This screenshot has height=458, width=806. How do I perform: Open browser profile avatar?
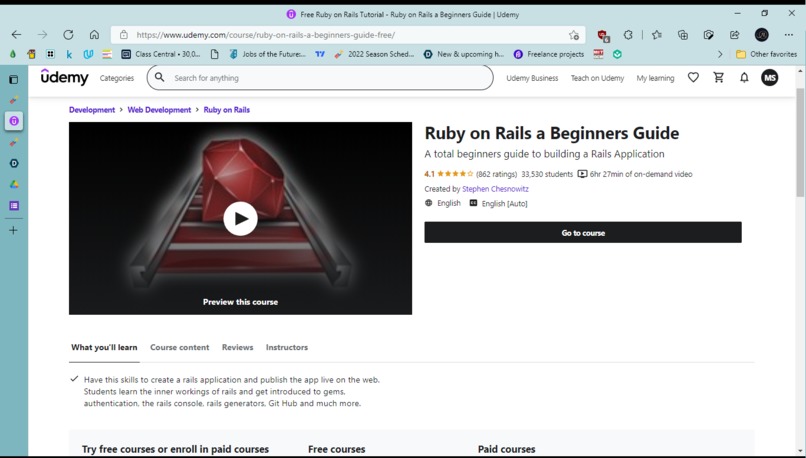[x=762, y=35]
